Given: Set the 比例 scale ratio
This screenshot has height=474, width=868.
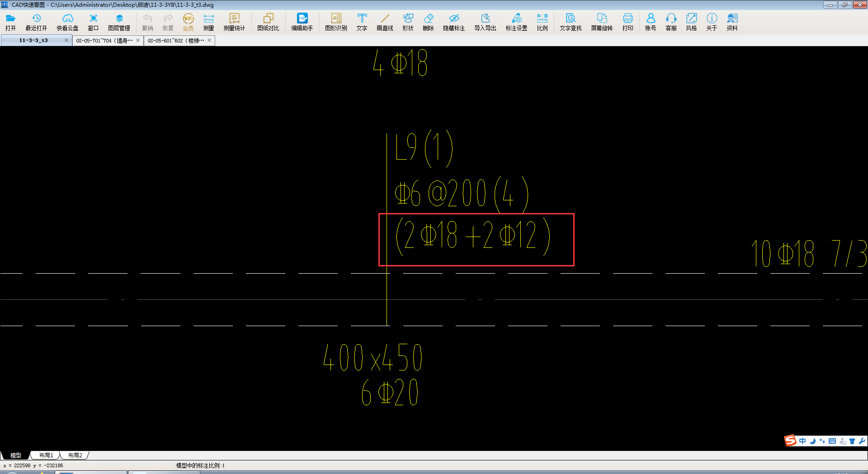Looking at the screenshot, I should tap(542, 22).
